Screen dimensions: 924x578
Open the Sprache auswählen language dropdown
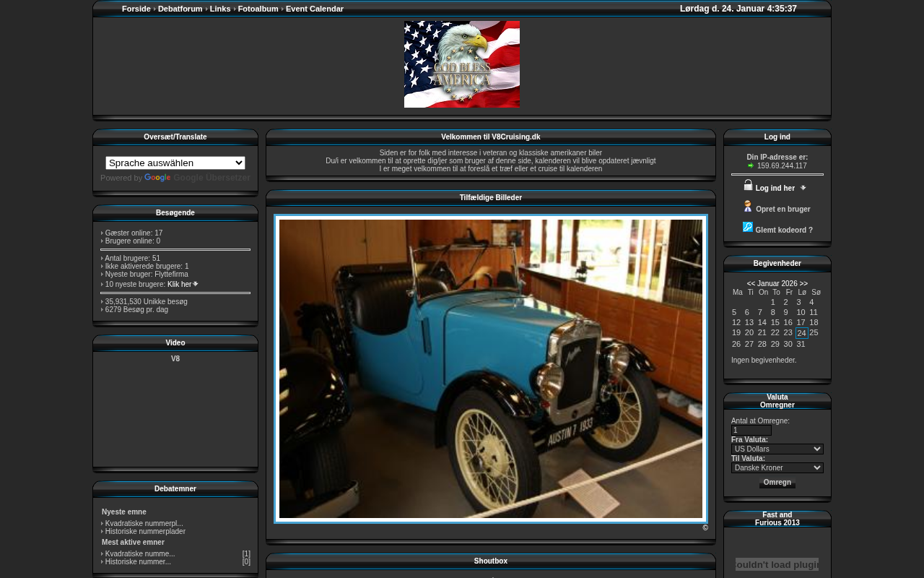click(x=175, y=163)
